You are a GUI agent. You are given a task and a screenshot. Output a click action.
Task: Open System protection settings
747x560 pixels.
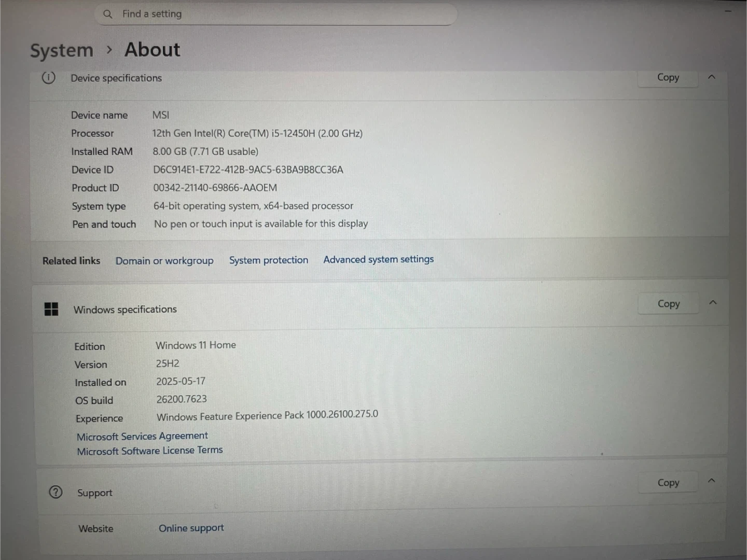269,260
